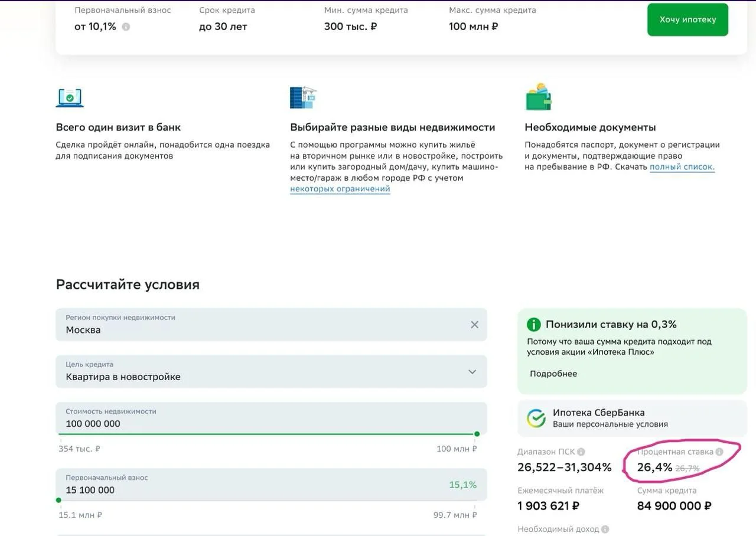Click the monthly payment value '1 903 621 ₽'
This screenshot has width=756, height=536.
[548, 506]
